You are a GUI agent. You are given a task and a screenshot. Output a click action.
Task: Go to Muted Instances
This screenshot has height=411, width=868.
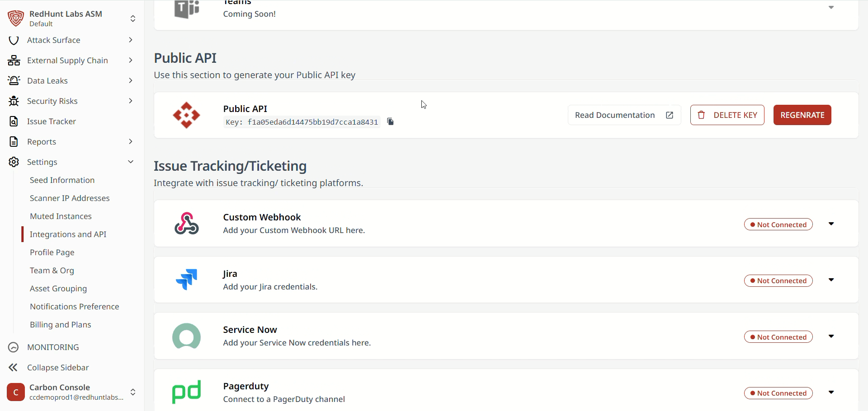pyautogui.click(x=61, y=216)
